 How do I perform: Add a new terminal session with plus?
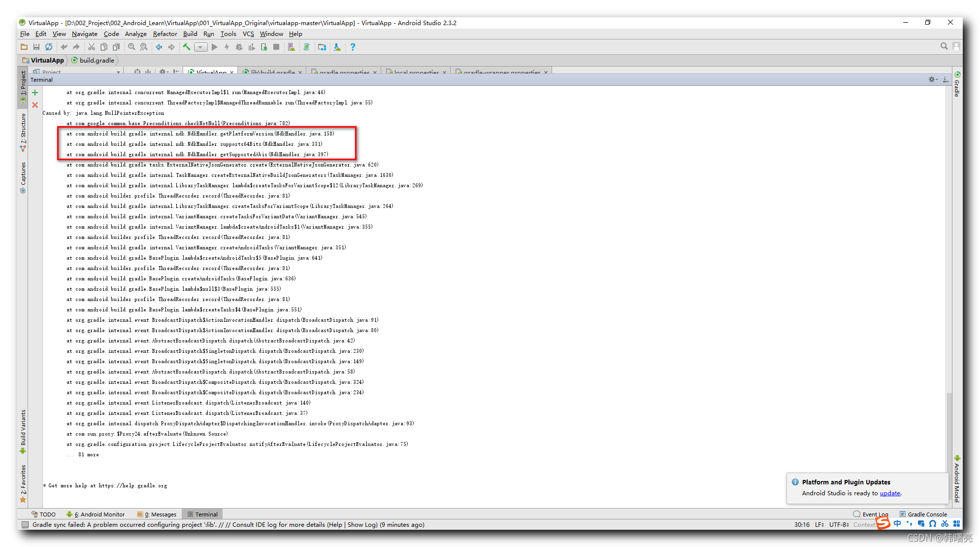35,93
